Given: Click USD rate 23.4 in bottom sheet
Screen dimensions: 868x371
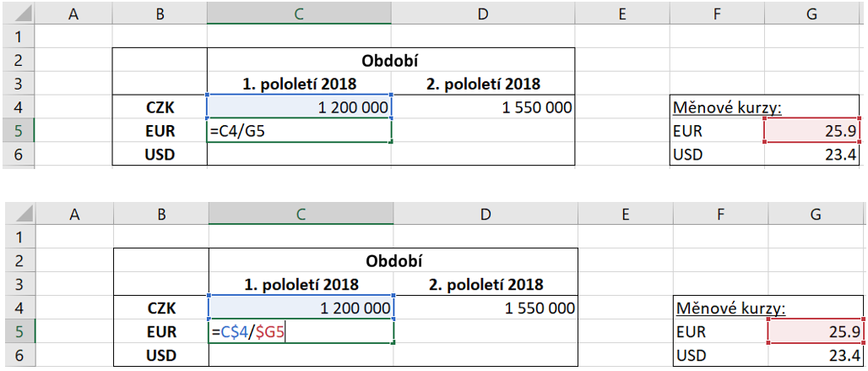Looking at the screenshot, I should click(816, 356).
